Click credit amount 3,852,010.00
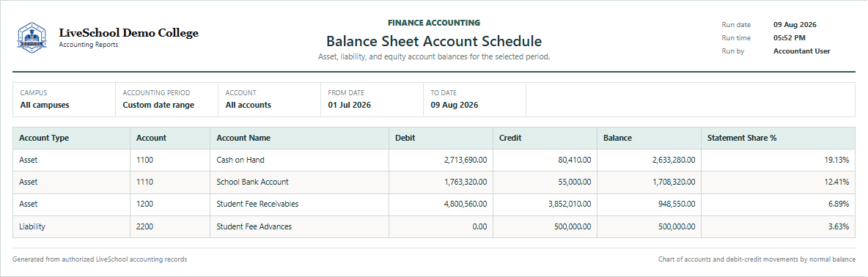 pyautogui.click(x=569, y=204)
